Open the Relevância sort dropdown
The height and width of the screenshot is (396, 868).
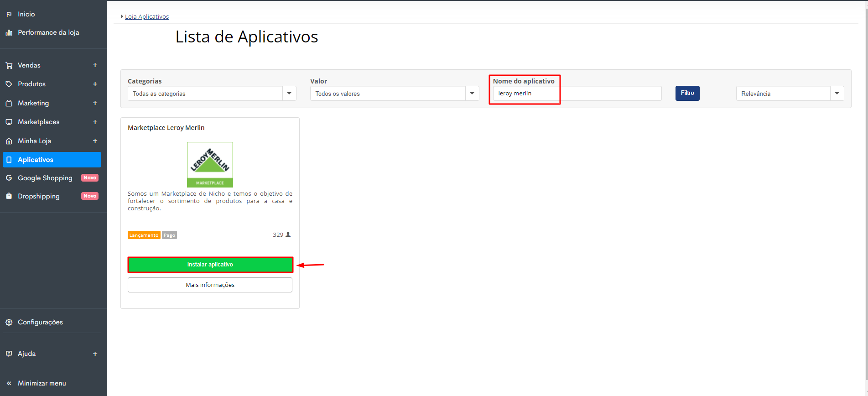click(790, 94)
